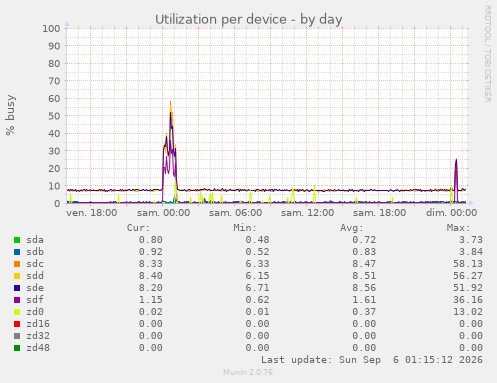Click the zd48 dark green legend swatch
The height and width of the screenshot is (383, 497).
pos(17,348)
